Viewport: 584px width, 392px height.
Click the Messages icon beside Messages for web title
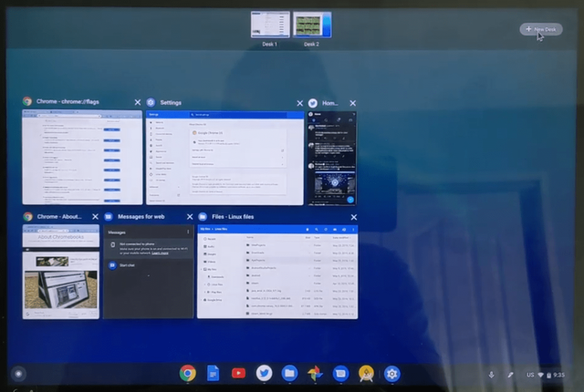tap(109, 216)
